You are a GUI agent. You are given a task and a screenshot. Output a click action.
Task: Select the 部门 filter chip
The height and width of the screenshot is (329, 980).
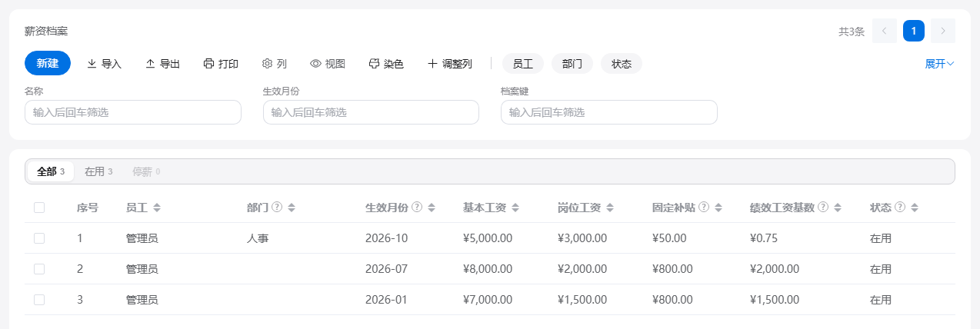pyautogui.click(x=572, y=64)
